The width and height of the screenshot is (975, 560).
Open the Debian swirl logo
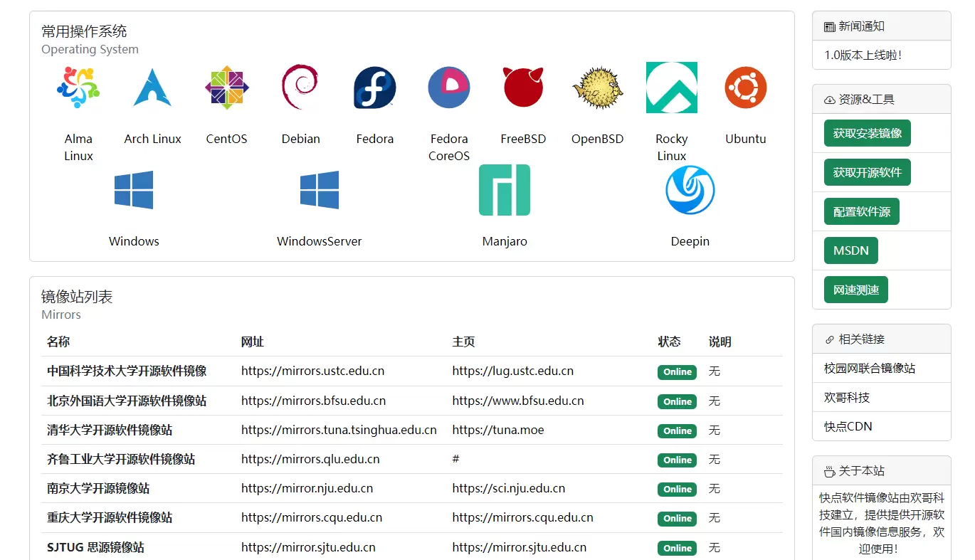300,88
